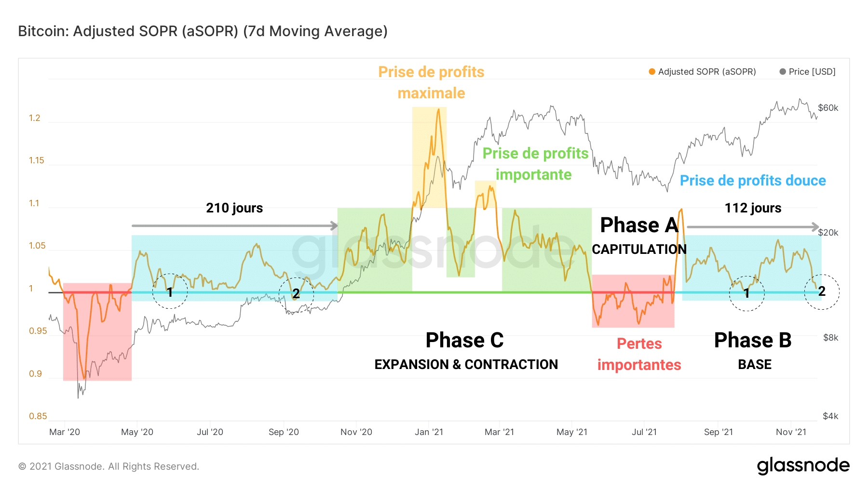Select the Jan '21 x-axis label
The width and height of the screenshot is (868, 488).
[429, 432]
